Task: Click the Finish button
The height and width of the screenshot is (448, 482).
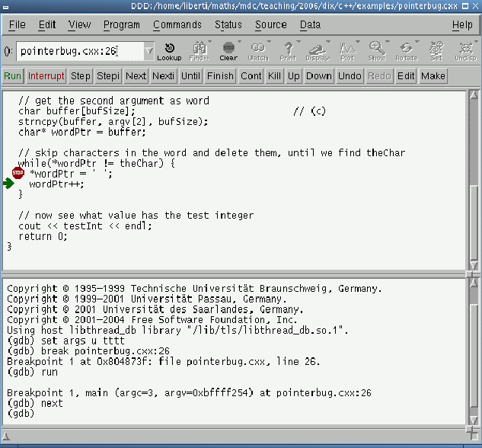Action: point(220,76)
